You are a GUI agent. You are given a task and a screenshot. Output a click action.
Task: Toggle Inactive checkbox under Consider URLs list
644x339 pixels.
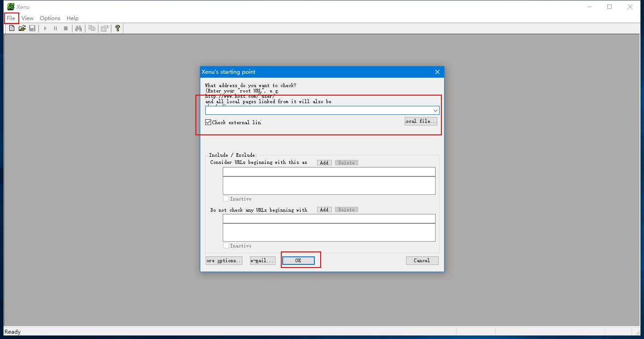[x=226, y=199]
